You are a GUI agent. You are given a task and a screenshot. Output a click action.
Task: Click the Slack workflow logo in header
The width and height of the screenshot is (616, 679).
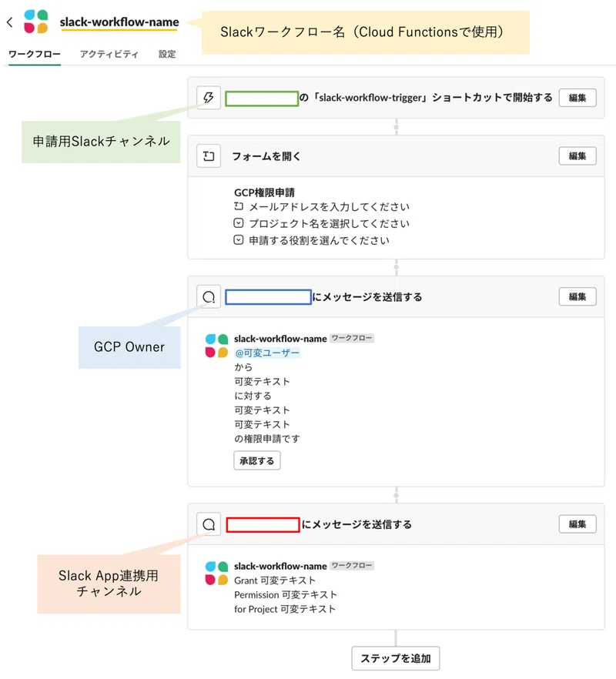pyautogui.click(x=36, y=22)
